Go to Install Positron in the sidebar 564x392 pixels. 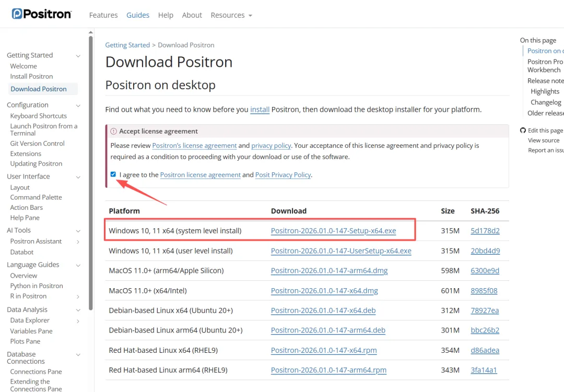(x=31, y=76)
